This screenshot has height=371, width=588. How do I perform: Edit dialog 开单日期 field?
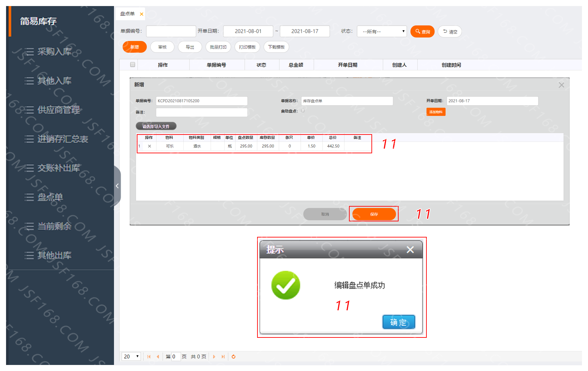pyautogui.click(x=492, y=101)
